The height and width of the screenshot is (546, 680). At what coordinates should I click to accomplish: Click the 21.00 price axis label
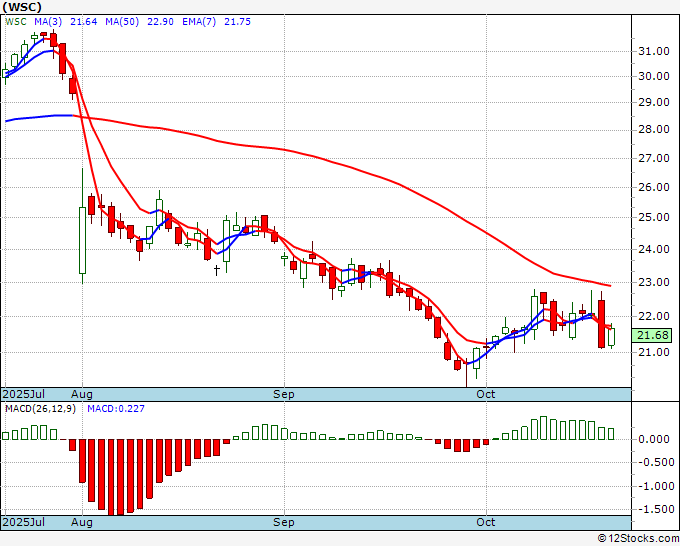pos(654,352)
